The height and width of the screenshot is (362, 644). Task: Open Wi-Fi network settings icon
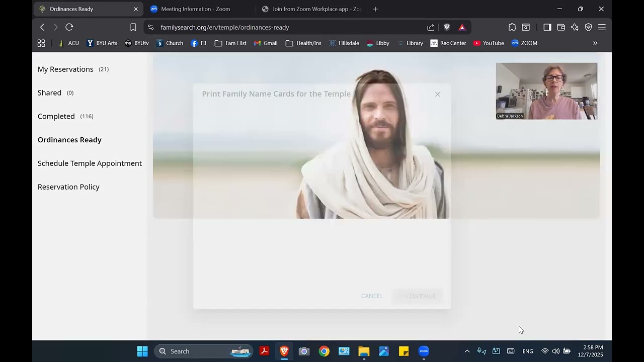click(545, 351)
